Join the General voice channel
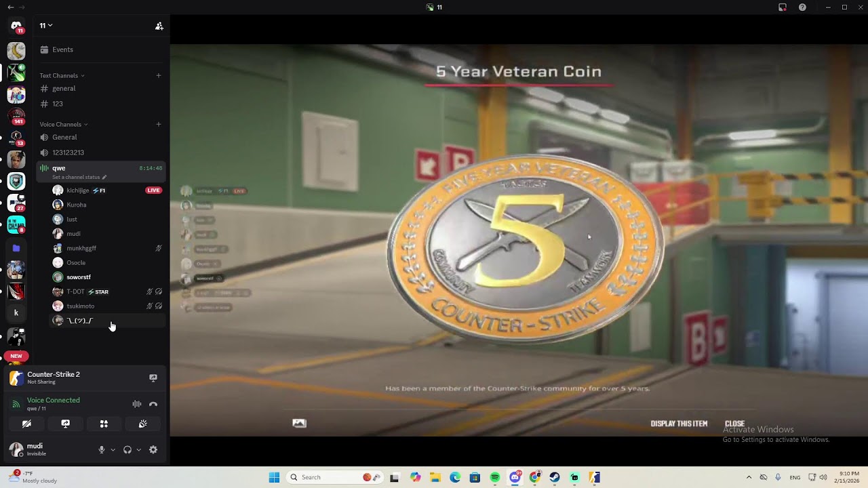Image resolution: width=868 pixels, height=488 pixels. click(101, 137)
